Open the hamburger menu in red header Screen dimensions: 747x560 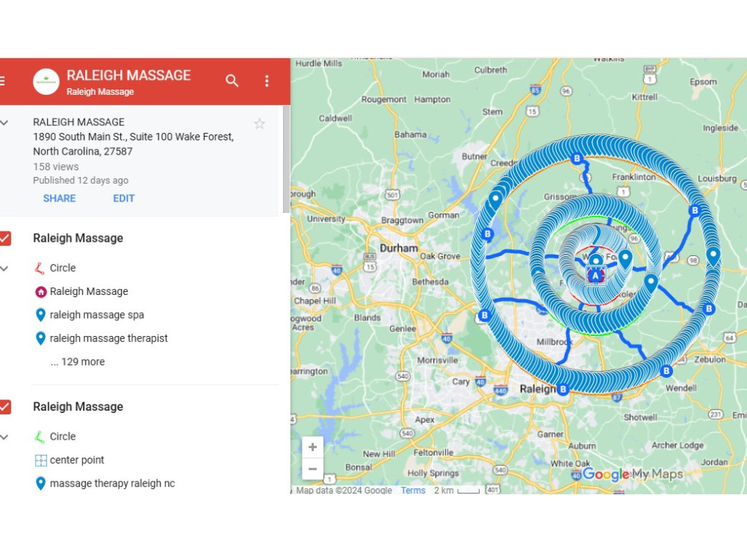2,81
